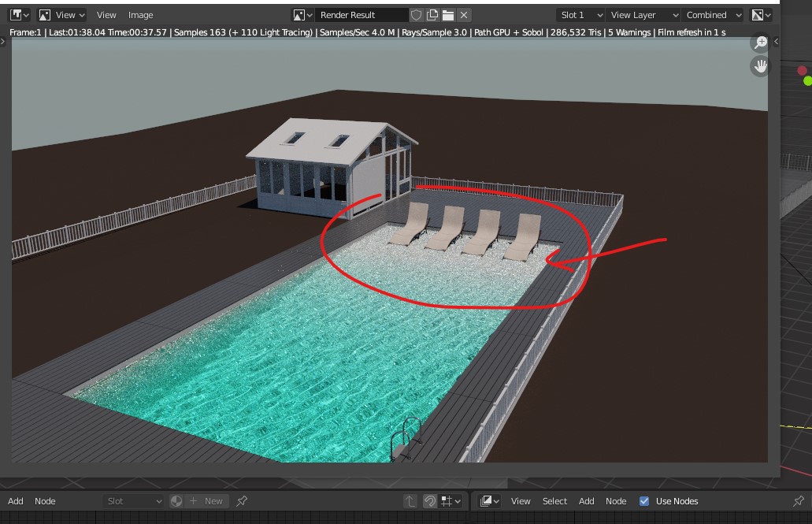The width and height of the screenshot is (812, 524).
Task: Unlink the Render Result image
Action: 465,15
